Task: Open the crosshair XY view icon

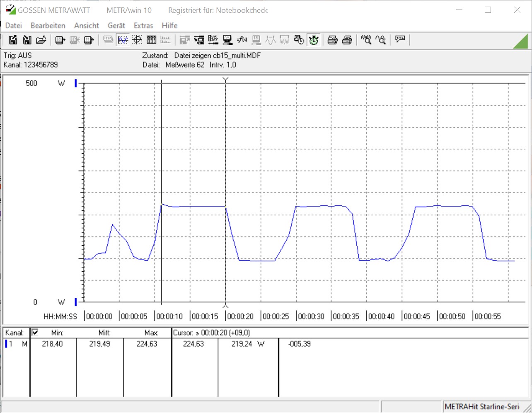Action: 137,40
